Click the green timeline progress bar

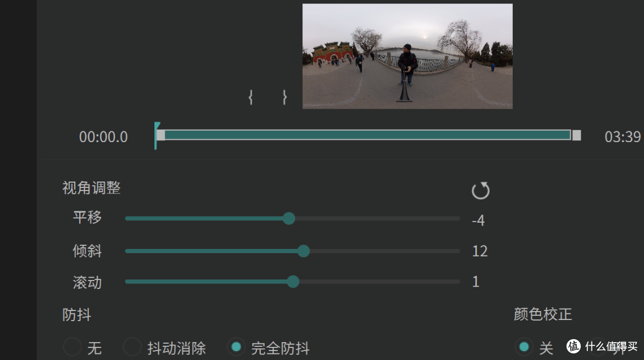367,134
